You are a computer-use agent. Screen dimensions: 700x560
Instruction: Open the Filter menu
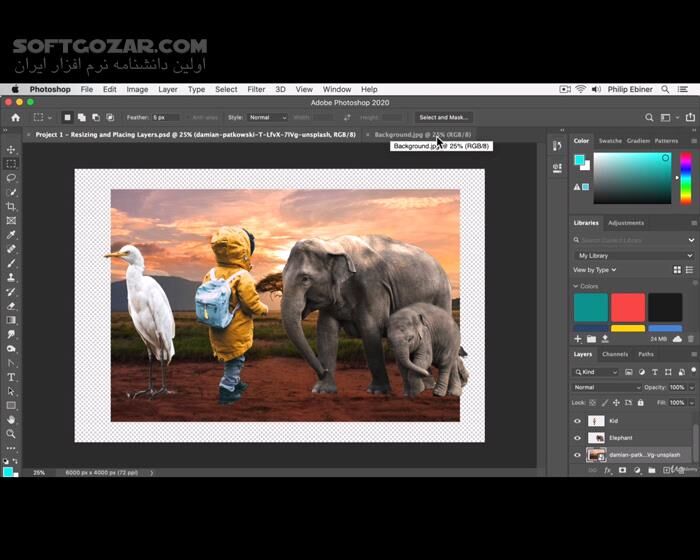pos(256,89)
